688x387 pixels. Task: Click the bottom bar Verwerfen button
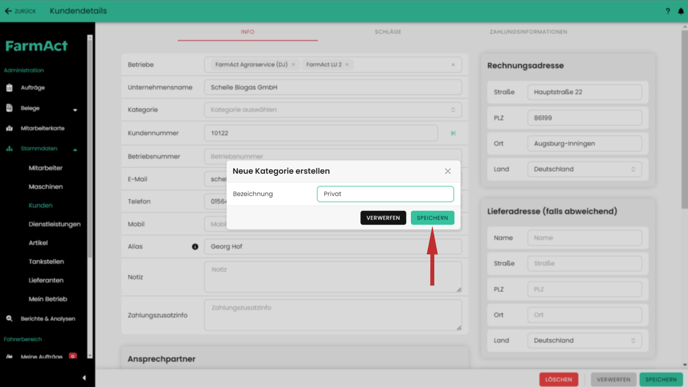point(613,380)
